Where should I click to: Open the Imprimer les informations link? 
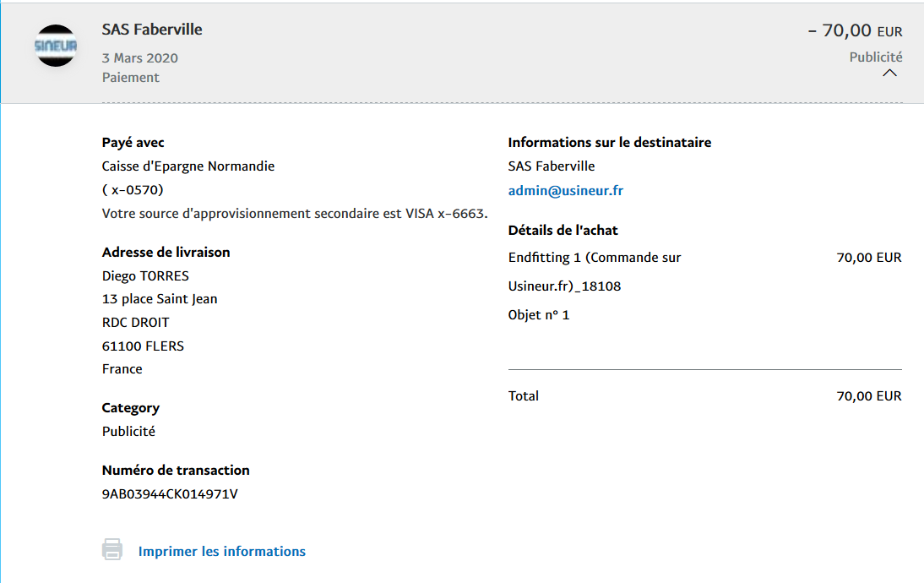coord(221,551)
